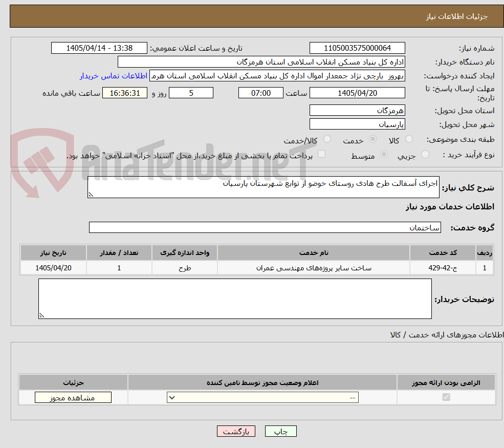Image resolution: width=504 pixels, height=448 pixels.
Task: Click the description textarea resize handle
Action: point(91,194)
